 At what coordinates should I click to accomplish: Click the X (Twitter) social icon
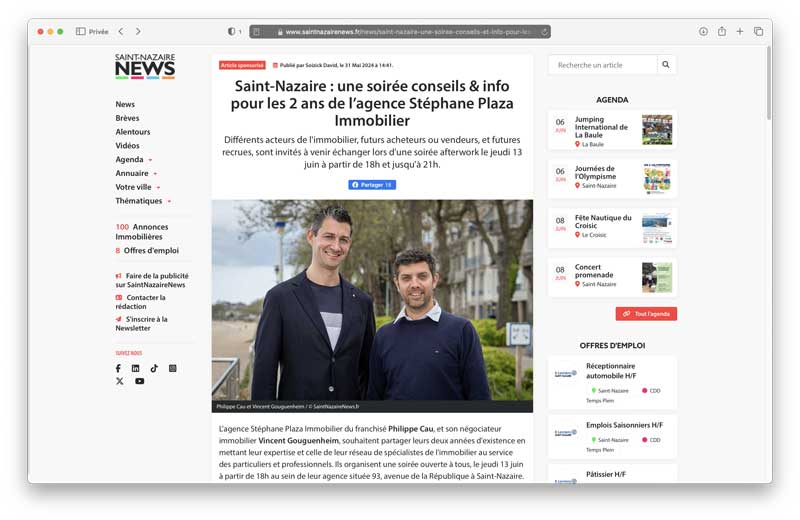[x=119, y=381]
